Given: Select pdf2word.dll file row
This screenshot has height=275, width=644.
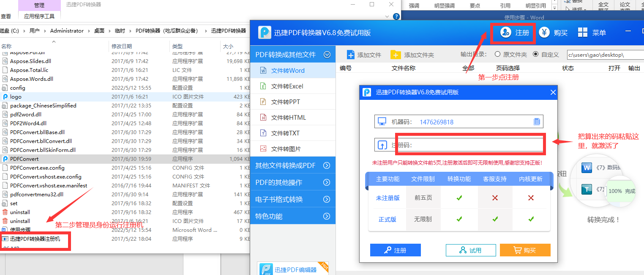Looking at the screenshot, I should click(125, 114).
